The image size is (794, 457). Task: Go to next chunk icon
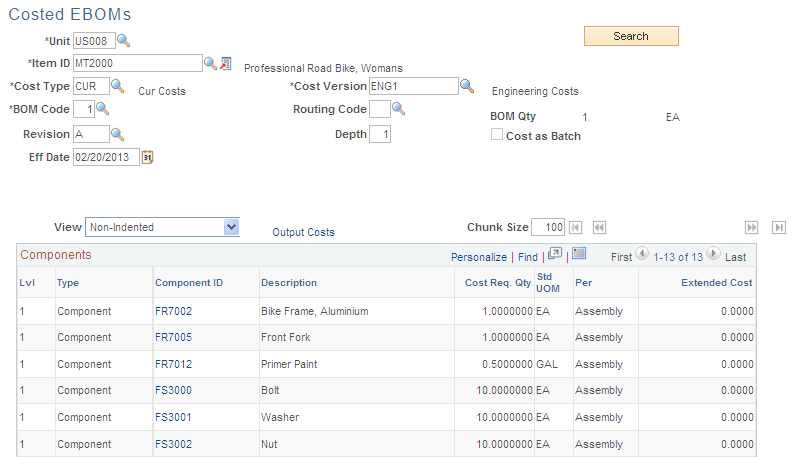751,227
